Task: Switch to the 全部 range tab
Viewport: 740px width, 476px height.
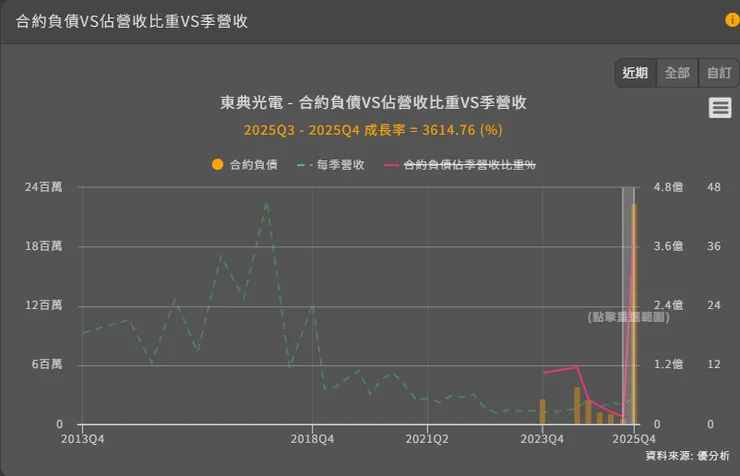Action: coord(677,73)
